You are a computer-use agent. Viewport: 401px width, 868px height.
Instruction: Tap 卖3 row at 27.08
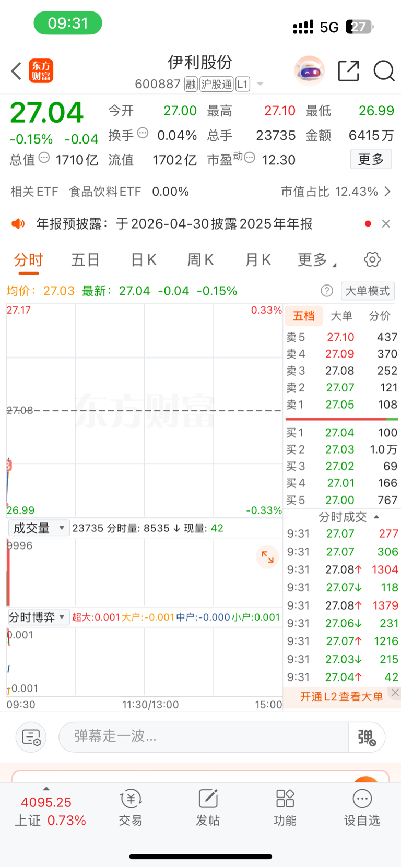click(342, 371)
